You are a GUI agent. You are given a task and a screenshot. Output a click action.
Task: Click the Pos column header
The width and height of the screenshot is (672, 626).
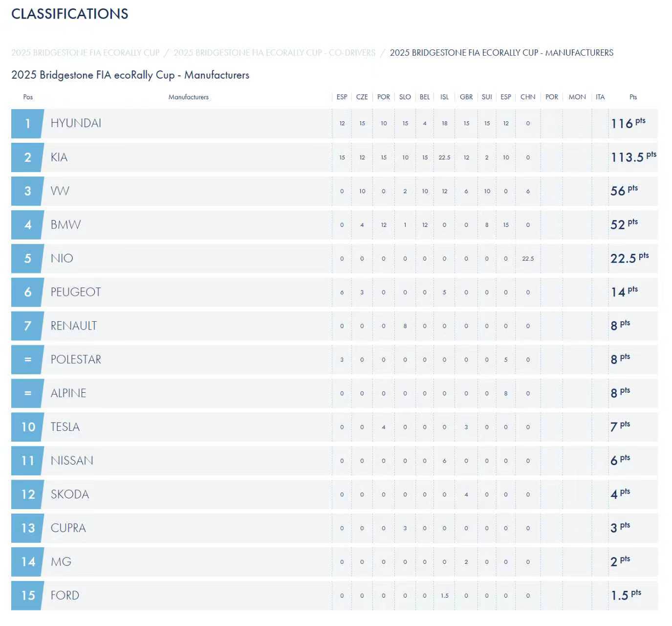pos(28,97)
